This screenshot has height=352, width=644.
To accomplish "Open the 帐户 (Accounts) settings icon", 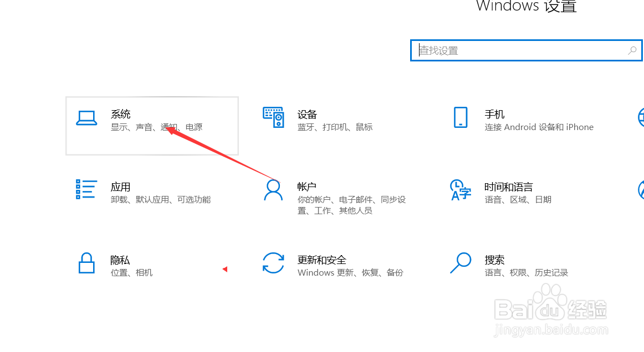I will click(x=274, y=190).
